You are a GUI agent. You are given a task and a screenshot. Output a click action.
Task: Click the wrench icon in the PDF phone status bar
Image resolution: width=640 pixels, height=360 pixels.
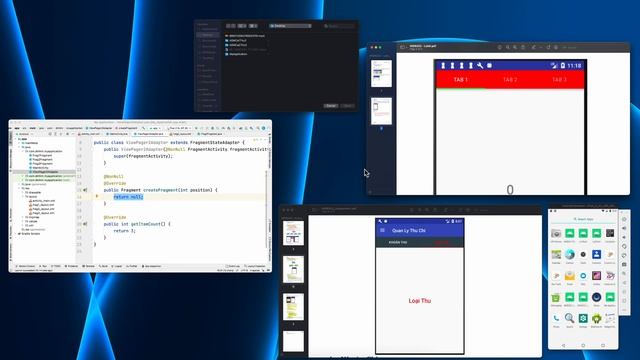(480, 65)
